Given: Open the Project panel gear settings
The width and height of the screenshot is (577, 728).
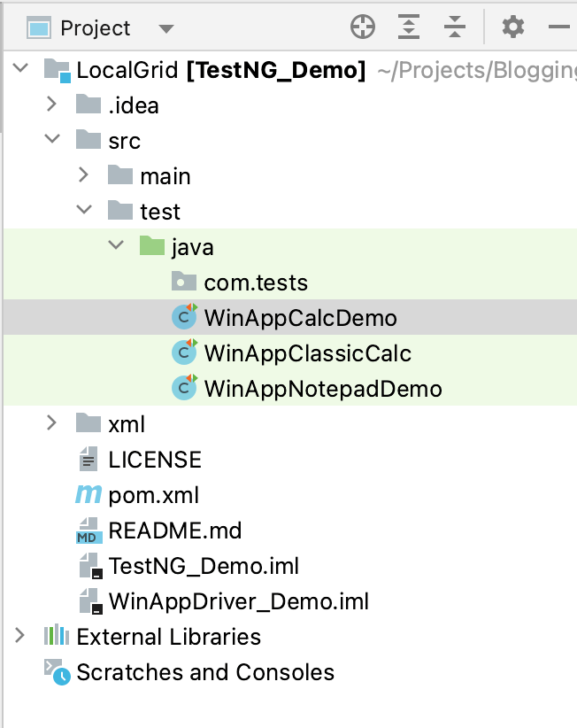Looking at the screenshot, I should click(513, 27).
